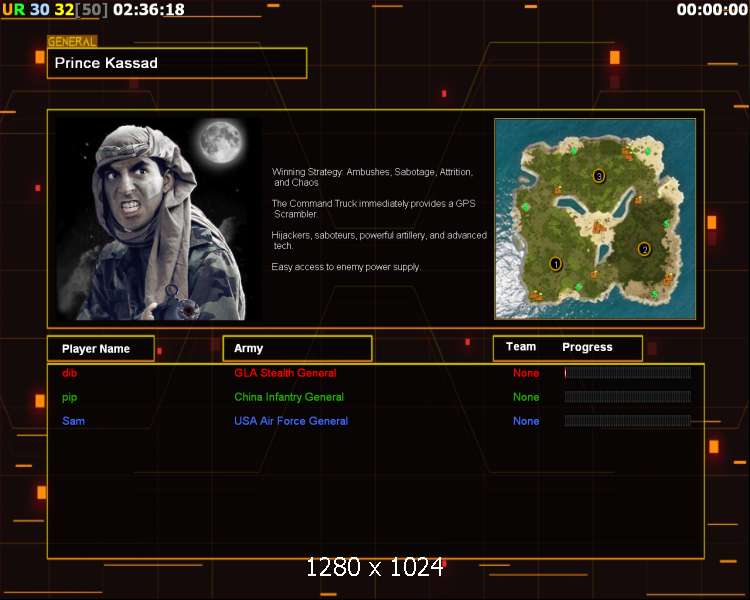Click the Hijackers, saboteurs description line
Viewport: 750px width, 600px height.
coord(379,240)
